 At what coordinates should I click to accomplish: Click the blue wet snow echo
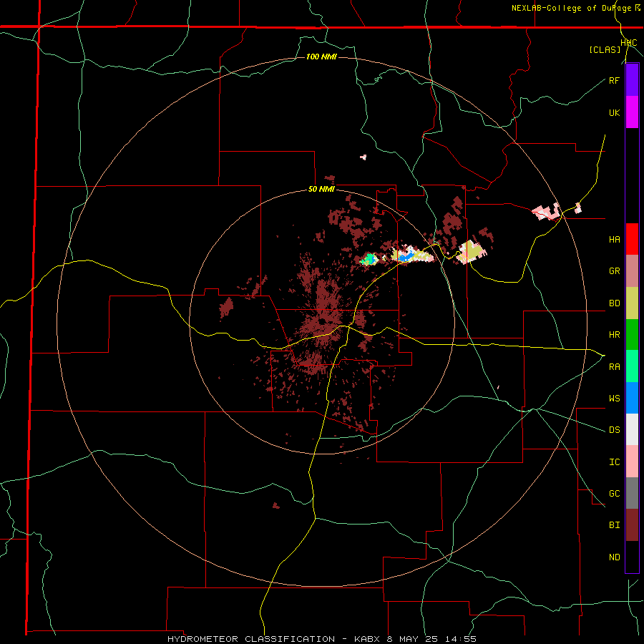pos(406,257)
